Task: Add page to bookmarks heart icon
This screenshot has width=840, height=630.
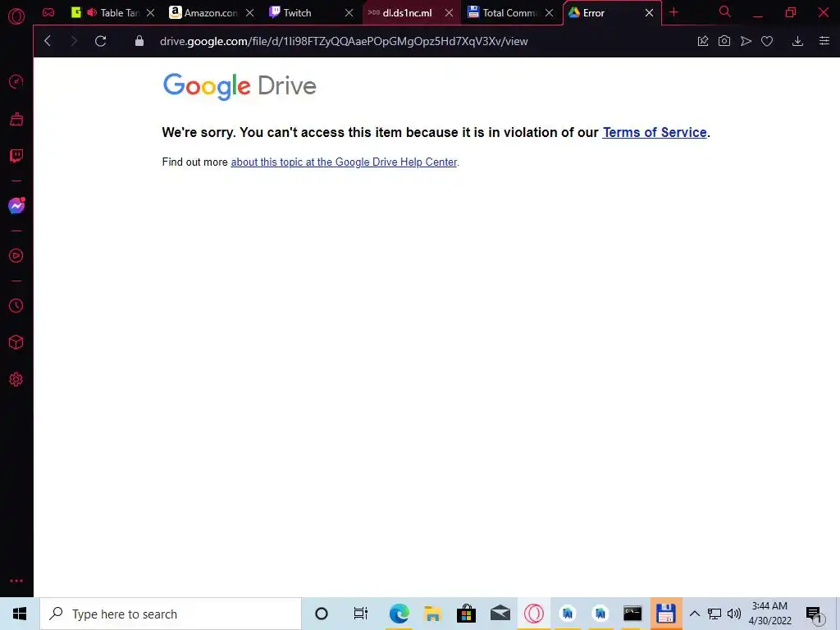Action: pyautogui.click(x=767, y=41)
